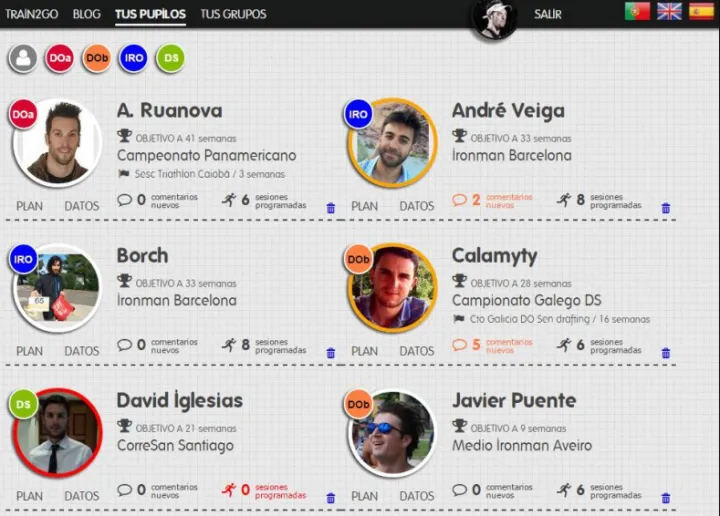Image resolution: width=720 pixels, height=516 pixels.
Task: Open Calamyty's profile photo
Action: 393,288
